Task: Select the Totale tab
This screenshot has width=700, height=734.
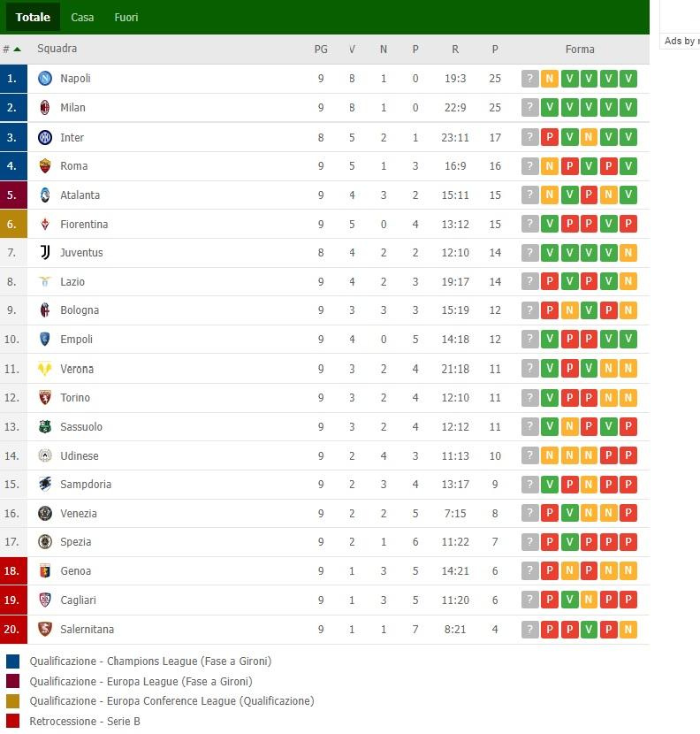Action: coord(33,17)
